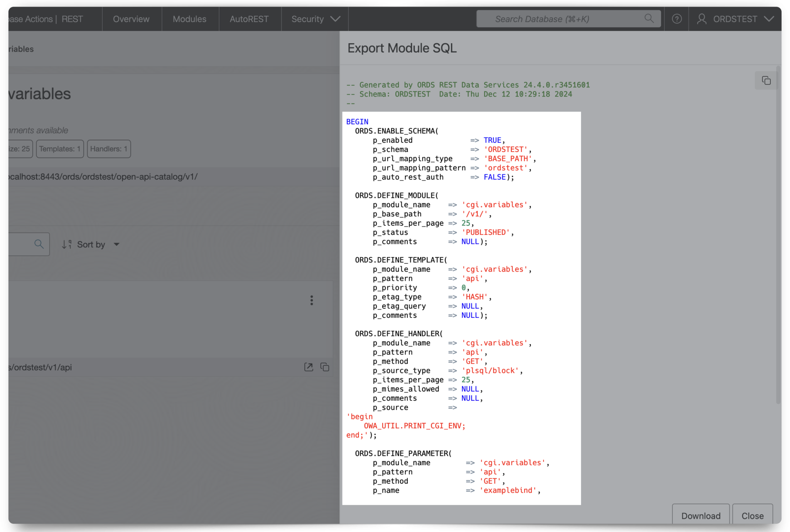
Task: Click the /ordstest/v1/api path text
Action: pyautogui.click(x=40, y=367)
